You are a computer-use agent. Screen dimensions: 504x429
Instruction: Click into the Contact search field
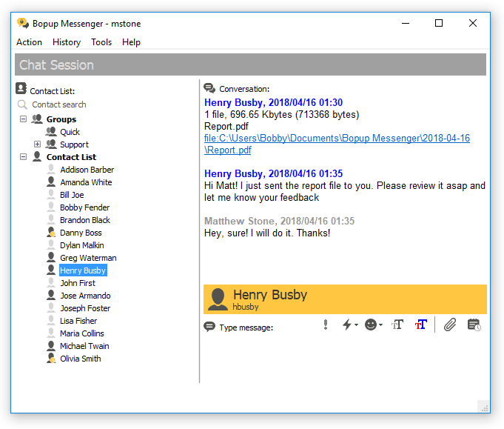pyautogui.click(x=58, y=104)
